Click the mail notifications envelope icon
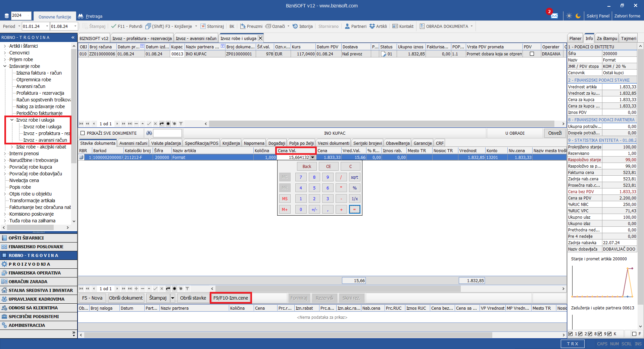This screenshot has height=349, width=644. point(554,16)
